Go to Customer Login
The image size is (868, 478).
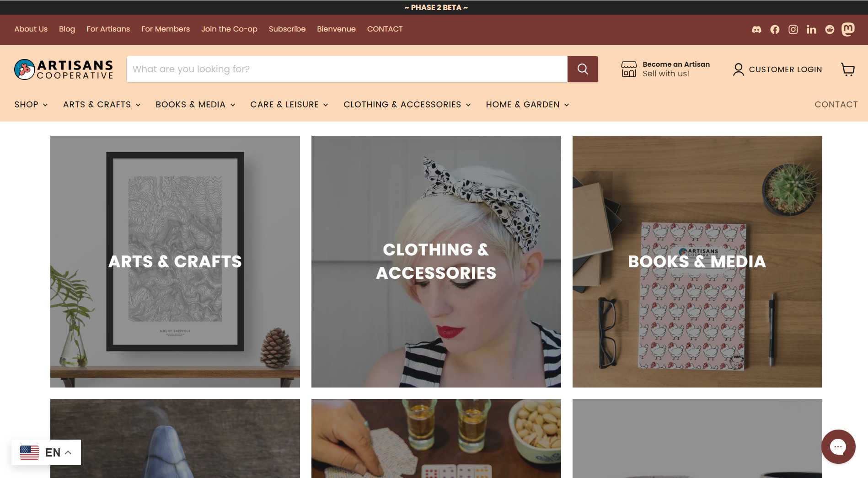(x=777, y=69)
